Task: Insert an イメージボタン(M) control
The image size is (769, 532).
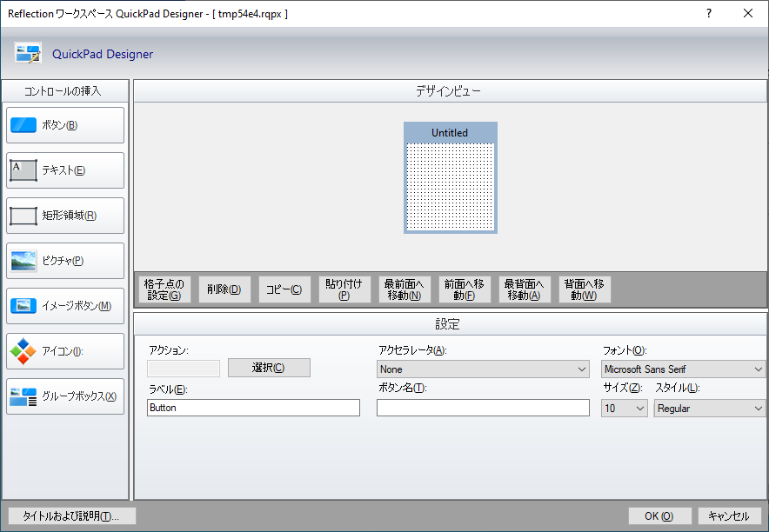Action: pyautogui.click(x=65, y=306)
